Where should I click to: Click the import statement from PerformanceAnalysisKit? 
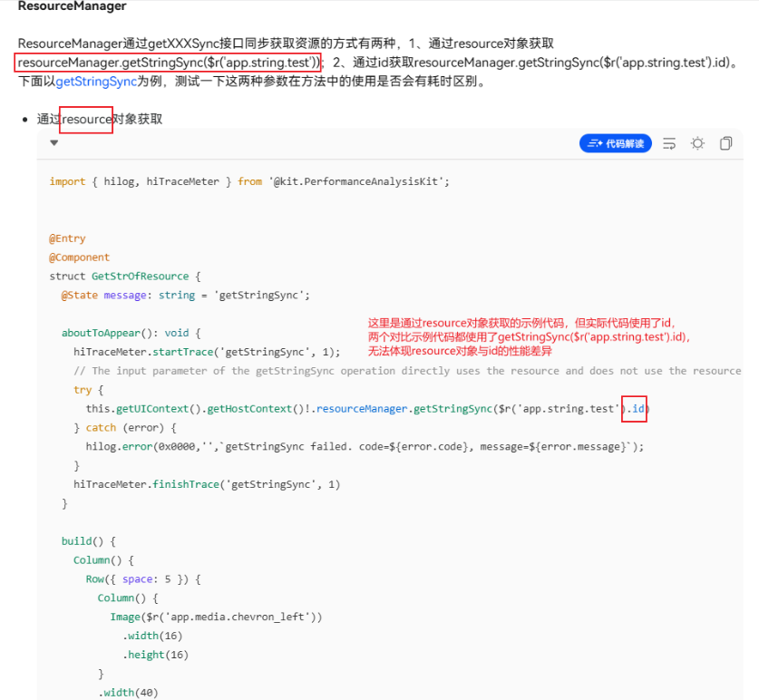[x=249, y=181]
